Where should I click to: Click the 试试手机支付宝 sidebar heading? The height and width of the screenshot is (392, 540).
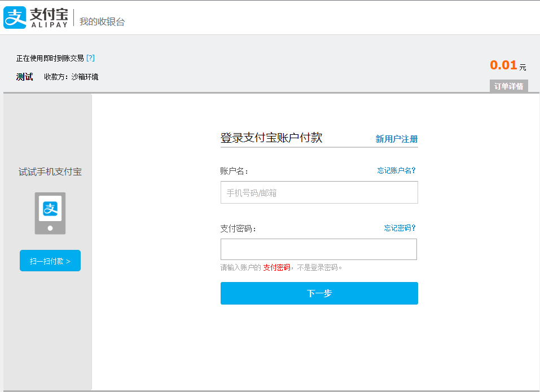tap(50, 172)
